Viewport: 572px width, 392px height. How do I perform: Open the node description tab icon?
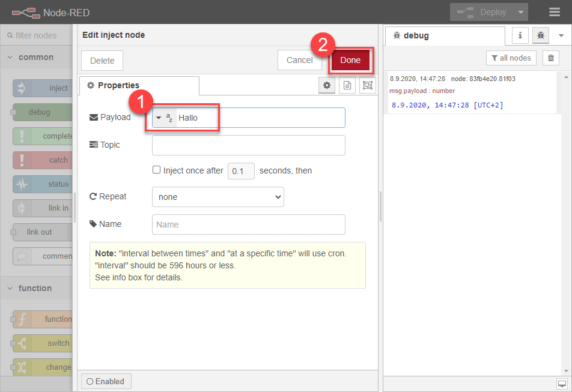(347, 86)
